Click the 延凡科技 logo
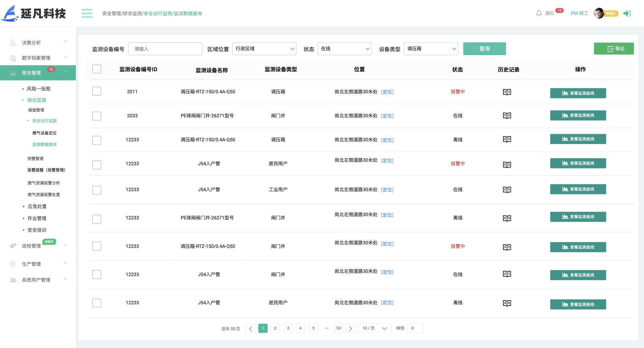This screenshot has height=348, width=644. tap(34, 13)
